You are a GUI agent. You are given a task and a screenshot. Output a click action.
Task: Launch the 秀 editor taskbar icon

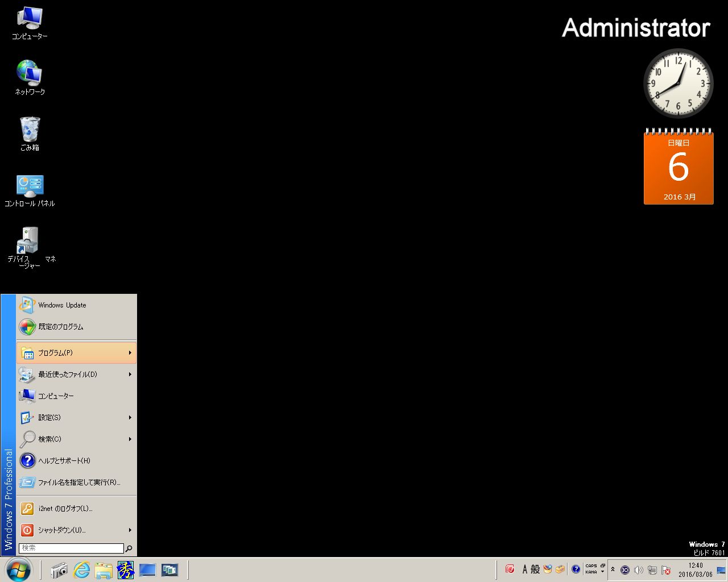125,570
